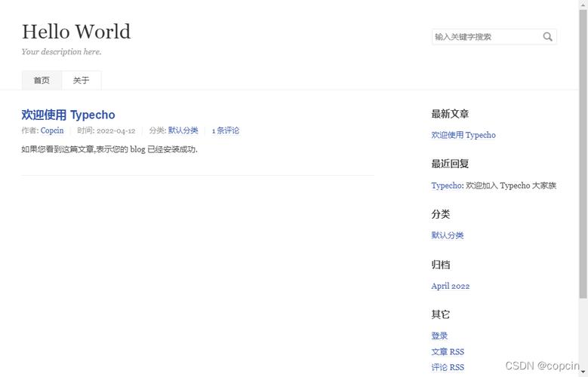Click the scrollbar down arrow
This screenshot has height=377, width=588.
coord(583,372)
